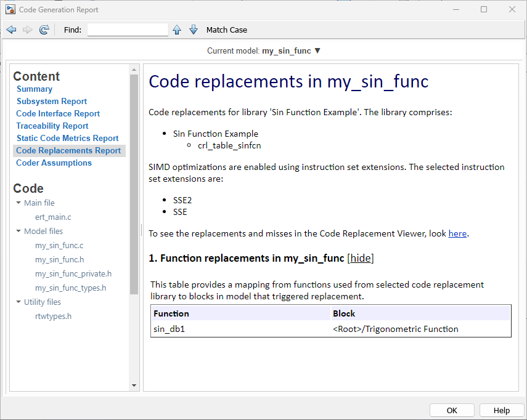Collapse the Model files tree node
The width and height of the screenshot is (527, 420).
18,231
